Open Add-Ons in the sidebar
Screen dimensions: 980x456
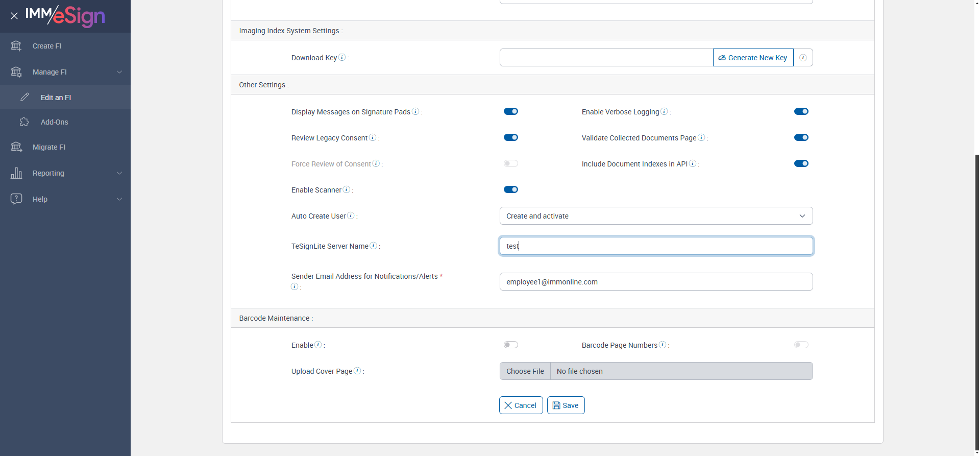coord(54,122)
